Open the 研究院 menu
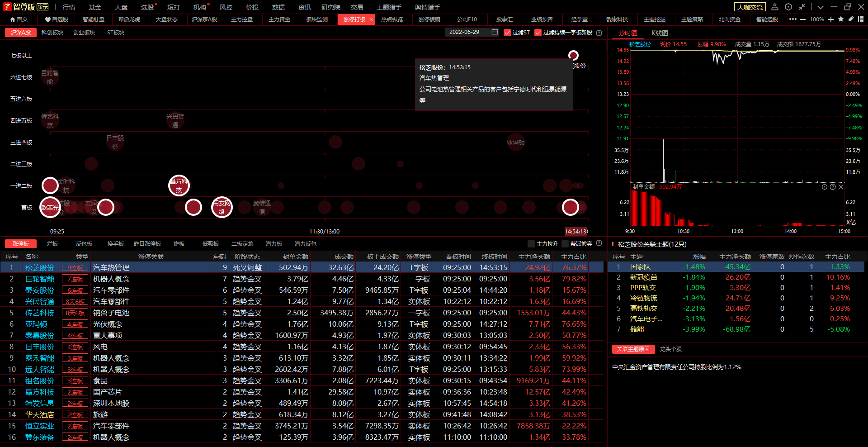868x447 pixels. click(x=331, y=7)
